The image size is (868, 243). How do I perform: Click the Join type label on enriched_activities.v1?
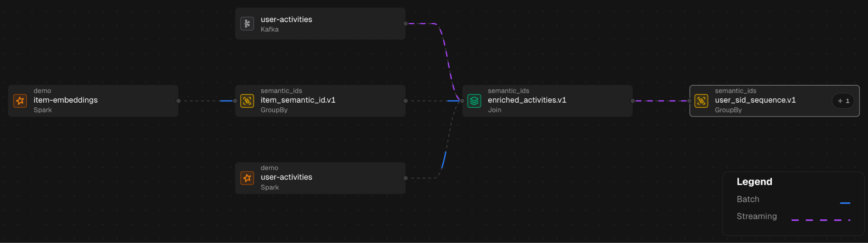[495, 110]
